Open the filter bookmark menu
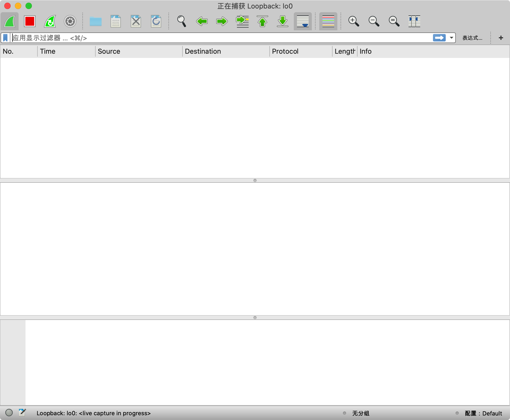Screen dimensions: 510x420 (5, 38)
